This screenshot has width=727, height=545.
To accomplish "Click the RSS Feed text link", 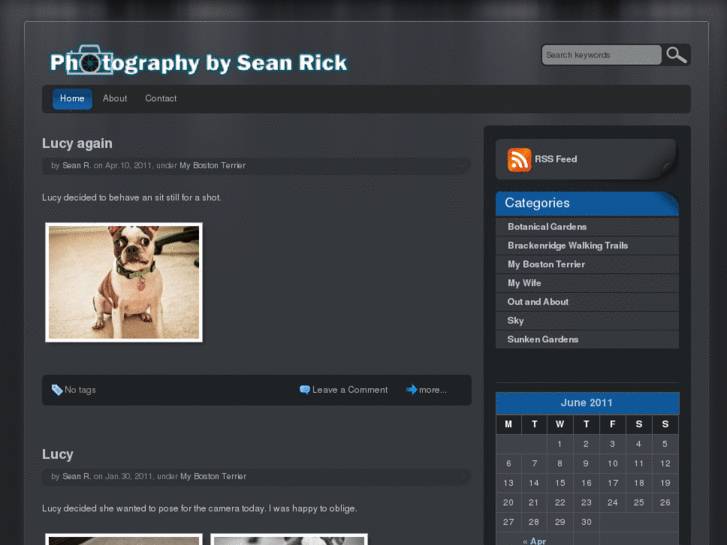I will click(556, 159).
